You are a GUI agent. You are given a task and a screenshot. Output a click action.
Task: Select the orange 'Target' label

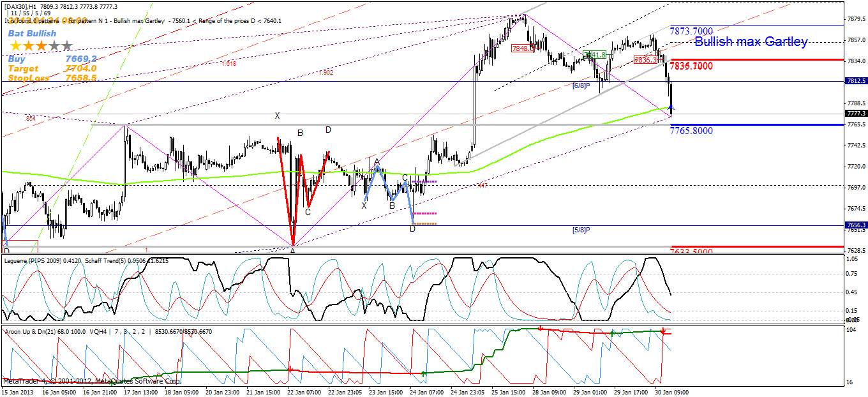pyautogui.click(x=23, y=68)
